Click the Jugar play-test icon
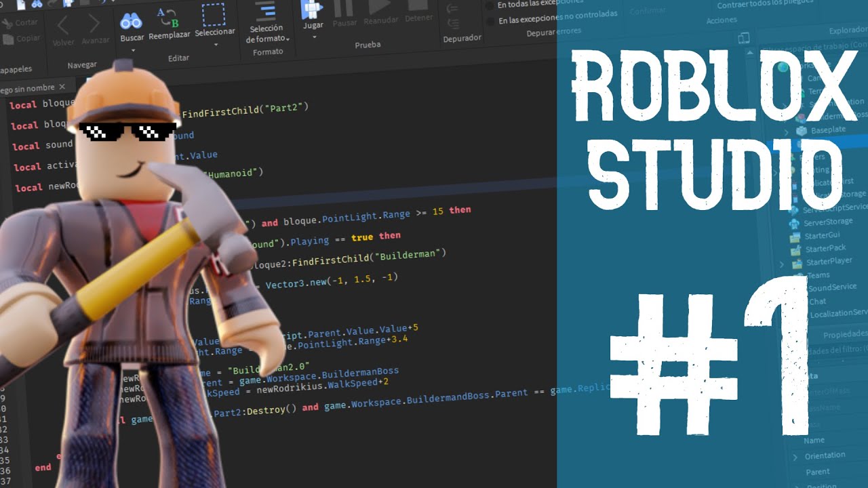Viewport: 868px width, 488px height. 311,9
